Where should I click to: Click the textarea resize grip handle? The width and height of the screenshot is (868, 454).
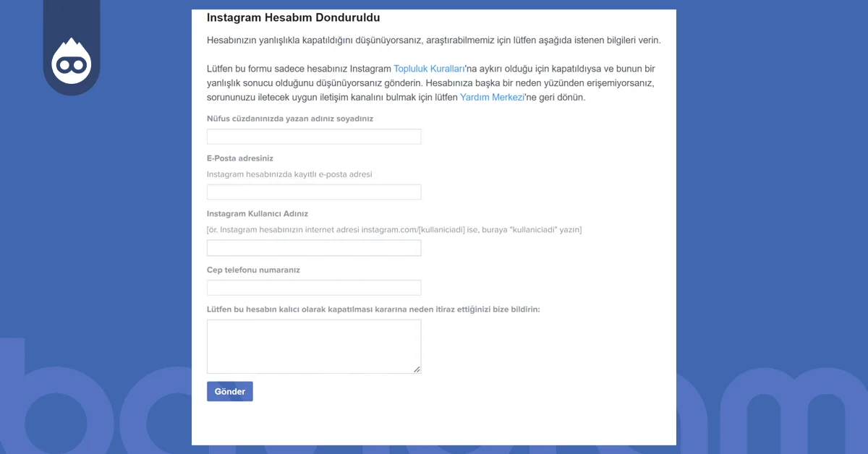point(417,369)
